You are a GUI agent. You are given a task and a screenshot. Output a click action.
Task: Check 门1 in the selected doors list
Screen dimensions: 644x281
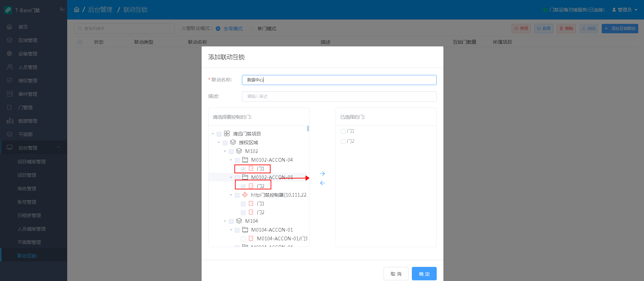tap(343, 131)
